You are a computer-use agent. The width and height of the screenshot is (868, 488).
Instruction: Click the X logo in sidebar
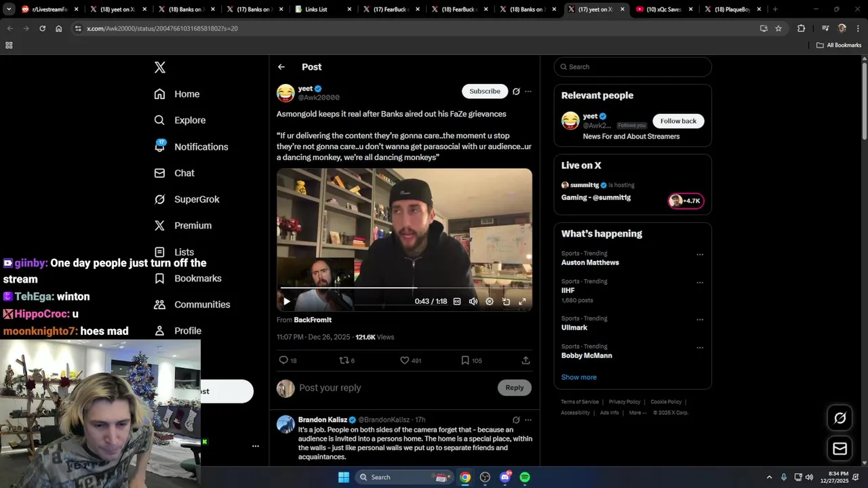click(x=160, y=67)
